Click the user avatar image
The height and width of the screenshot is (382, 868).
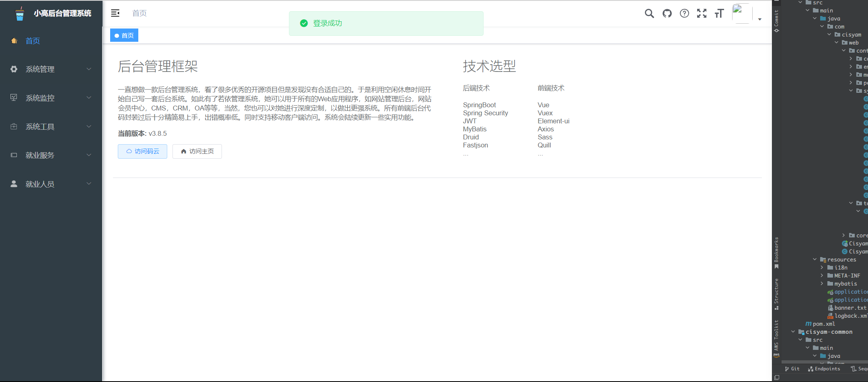(742, 14)
